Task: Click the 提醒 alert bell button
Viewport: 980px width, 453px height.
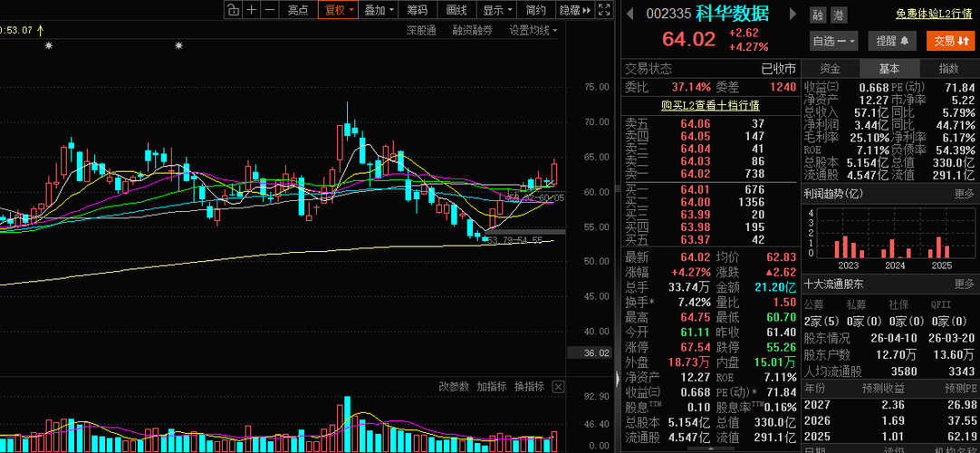Action: tap(892, 41)
